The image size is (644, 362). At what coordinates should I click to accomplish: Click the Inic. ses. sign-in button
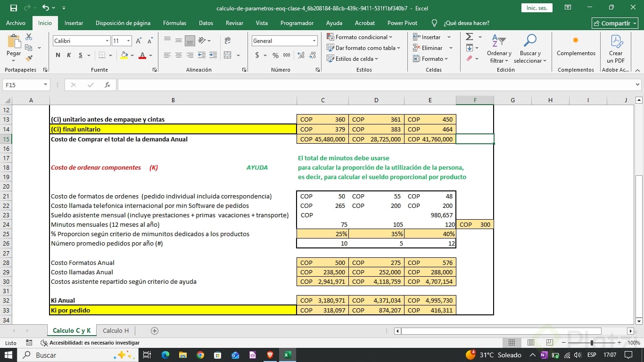click(x=537, y=8)
